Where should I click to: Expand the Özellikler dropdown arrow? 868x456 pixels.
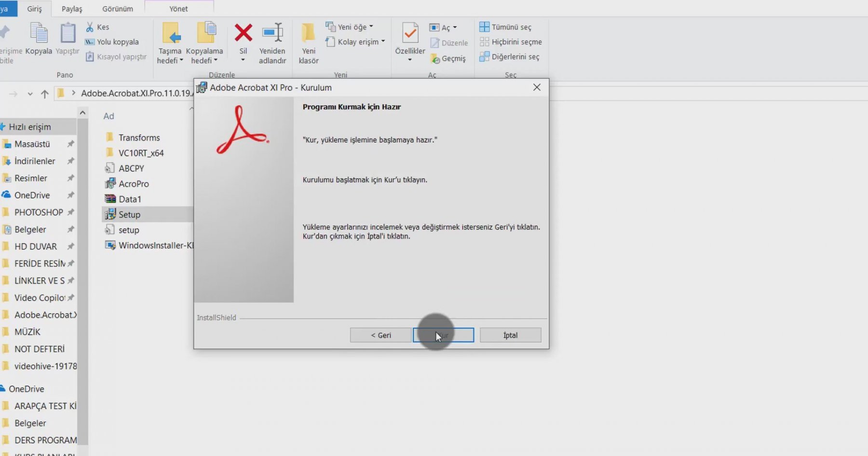pyautogui.click(x=410, y=60)
